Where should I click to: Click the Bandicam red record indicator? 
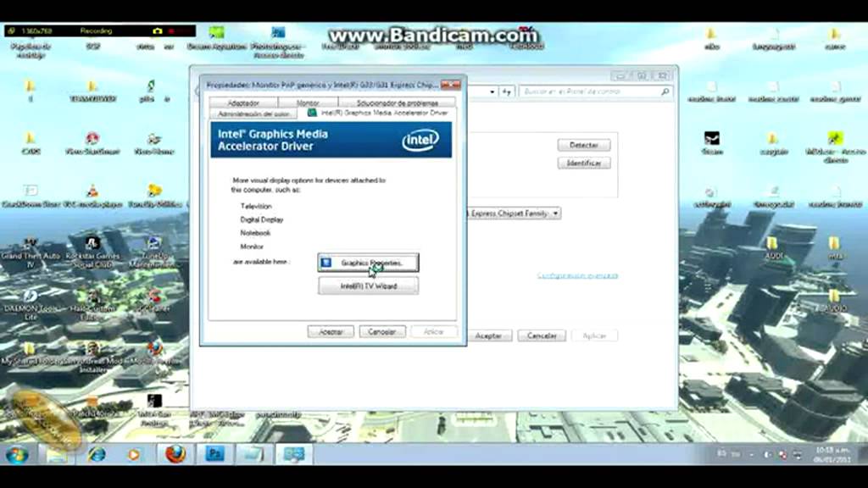[171, 31]
